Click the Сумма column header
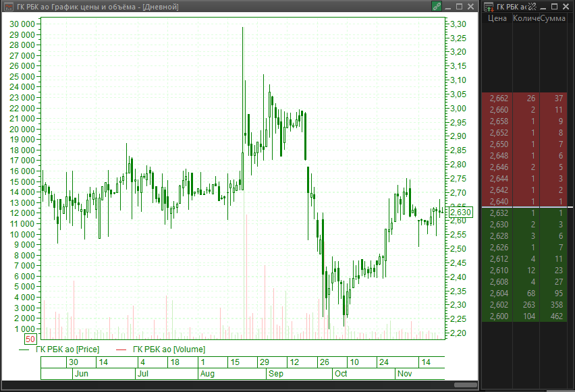Image resolution: width=575 pixels, height=392 pixels. point(553,18)
